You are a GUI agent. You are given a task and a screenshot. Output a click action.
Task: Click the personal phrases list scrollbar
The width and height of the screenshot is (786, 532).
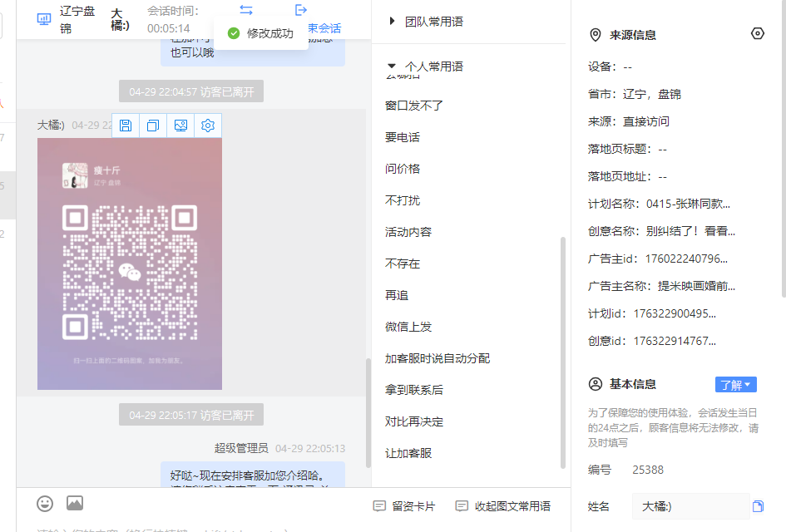coord(562,352)
